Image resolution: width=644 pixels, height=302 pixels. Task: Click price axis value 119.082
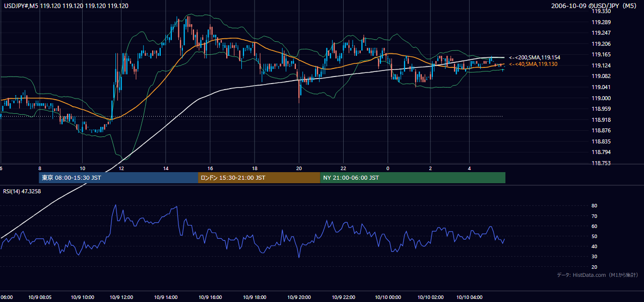(601, 76)
